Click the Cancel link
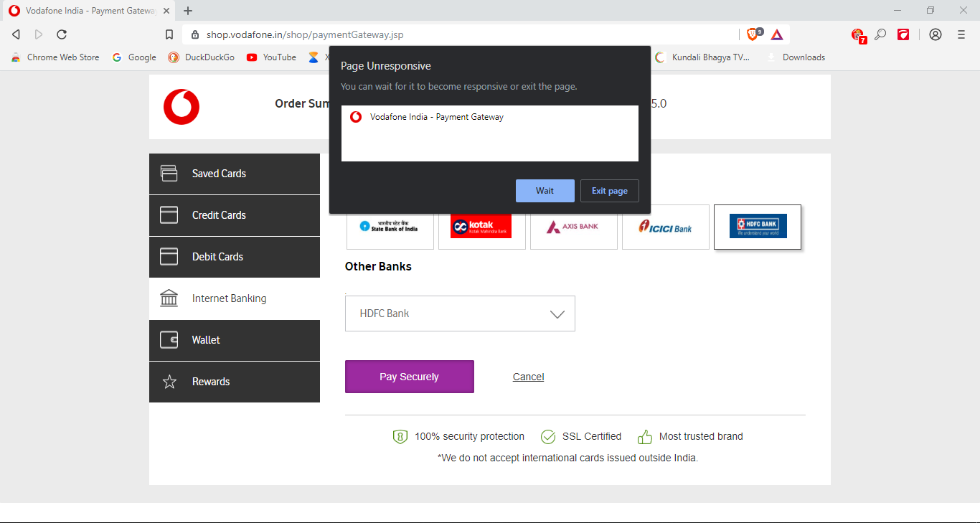980x523 pixels. click(x=529, y=377)
